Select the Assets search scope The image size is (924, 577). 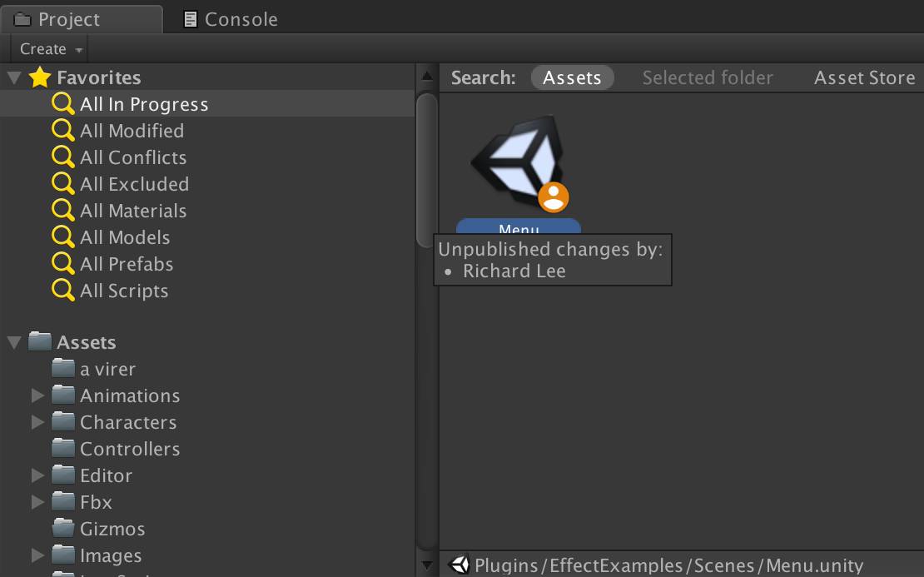point(572,77)
